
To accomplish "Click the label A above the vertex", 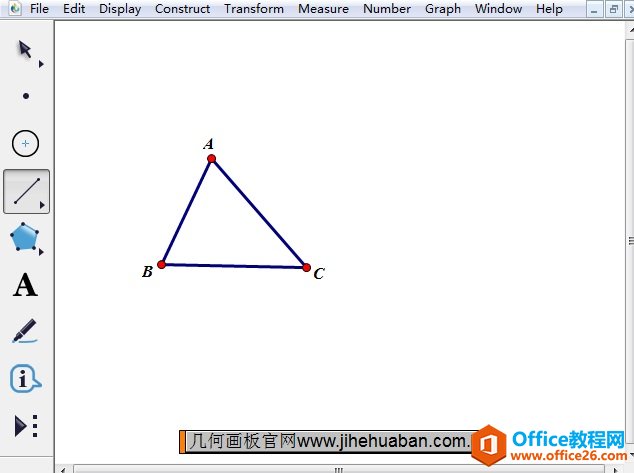I will (x=208, y=144).
